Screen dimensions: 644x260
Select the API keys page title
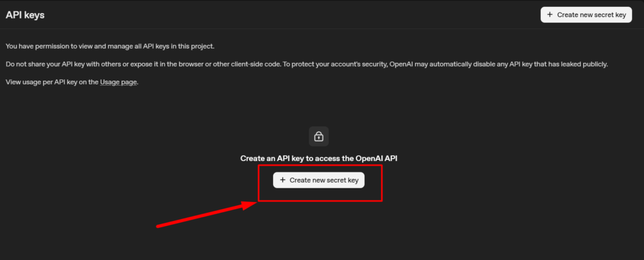point(25,15)
